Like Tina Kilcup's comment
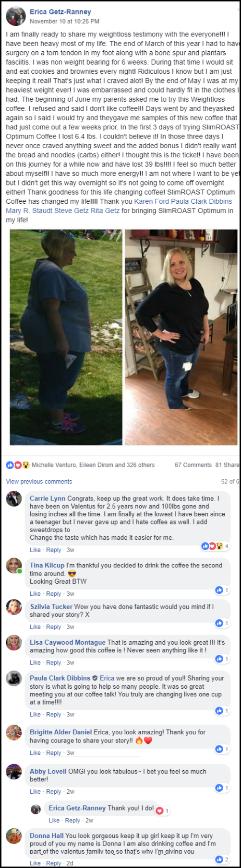Screen dimensions: 241x868 (x=35, y=594)
